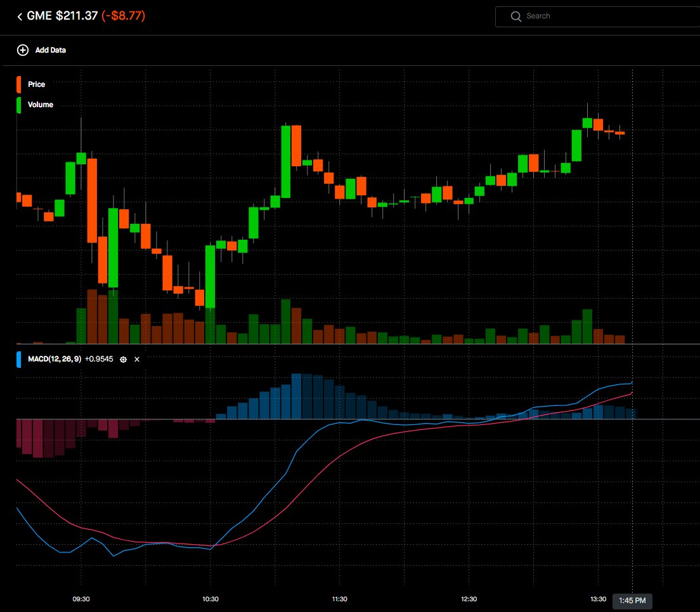The height and width of the screenshot is (612, 700).
Task: Click the (-$8.77) price change text
Action: [x=123, y=16]
